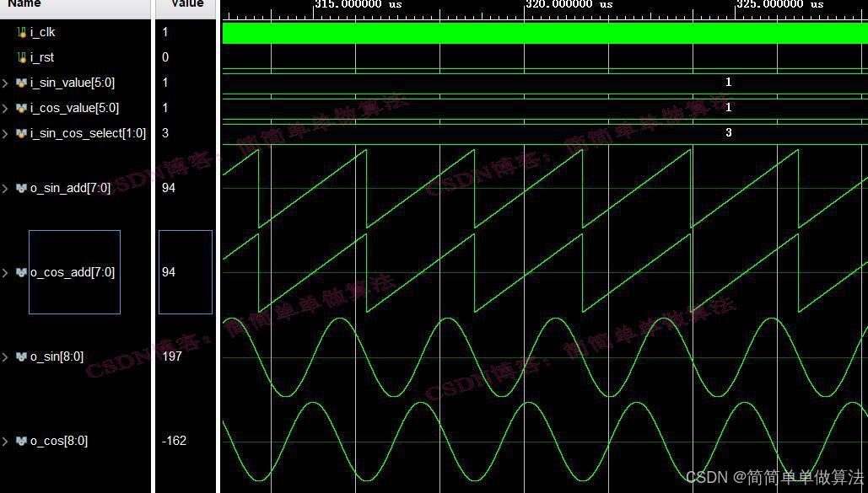This screenshot has height=493, width=868.
Task: Expand the o_cos_add[7:0] bus
Action: point(5,273)
